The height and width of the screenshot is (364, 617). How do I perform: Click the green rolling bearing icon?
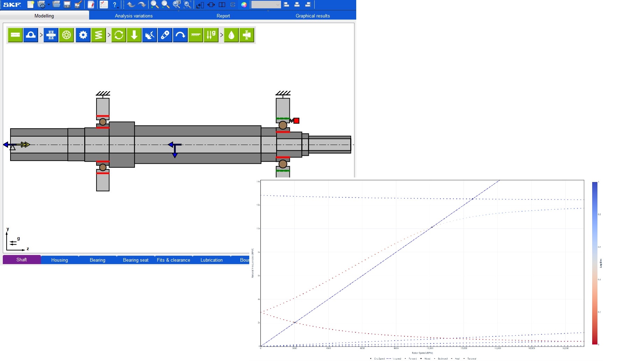[x=66, y=35]
